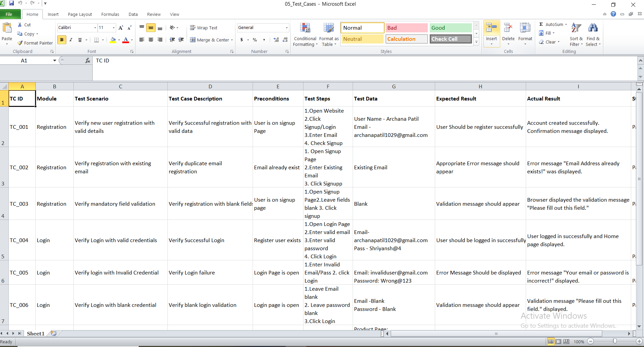Image resolution: width=644 pixels, height=347 pixels.
Task: Open Conditional Formatting menu icon
Action: [x=305, y=29]
